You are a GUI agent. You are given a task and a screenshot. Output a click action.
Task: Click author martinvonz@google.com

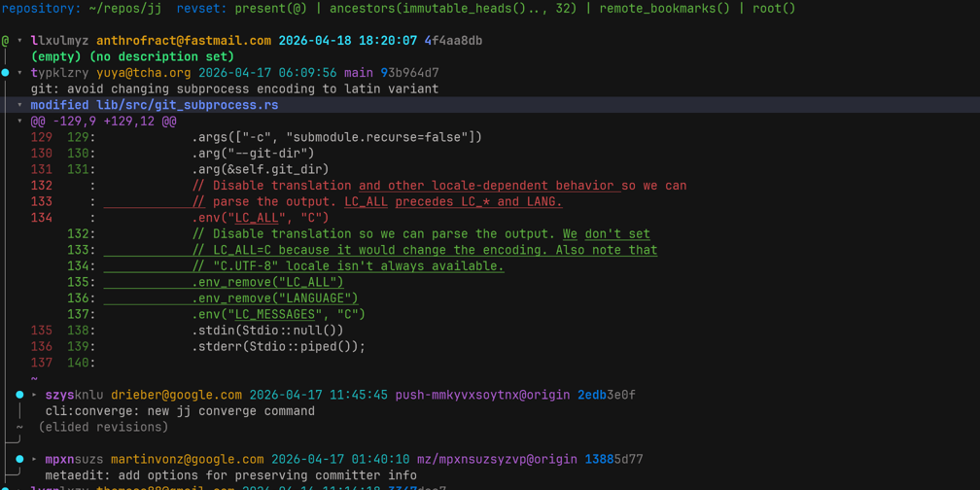tap(188, 460)
